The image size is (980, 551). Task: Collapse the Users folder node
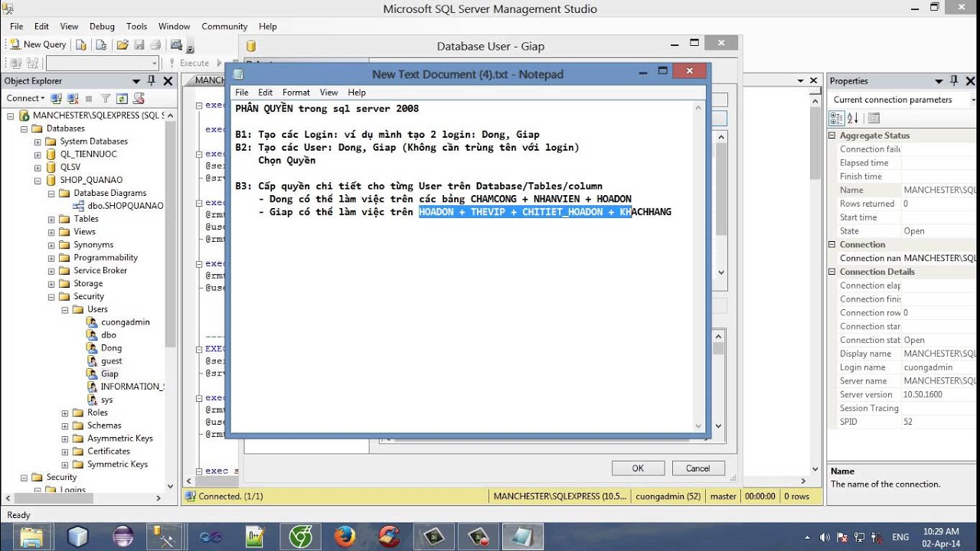(x=65, y=309)
